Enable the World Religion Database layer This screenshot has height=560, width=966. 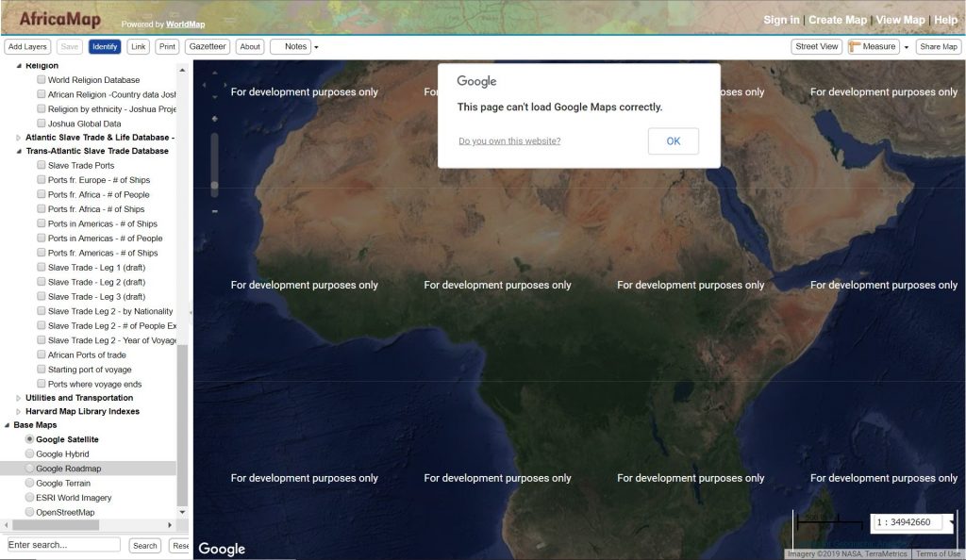[42, 79]
